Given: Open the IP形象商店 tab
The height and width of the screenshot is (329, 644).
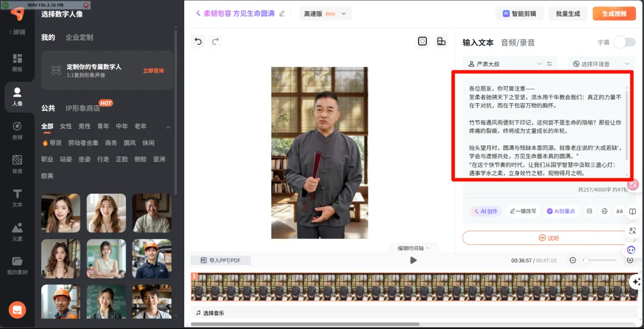Looking at the screenshot, I should click(82, 108).
